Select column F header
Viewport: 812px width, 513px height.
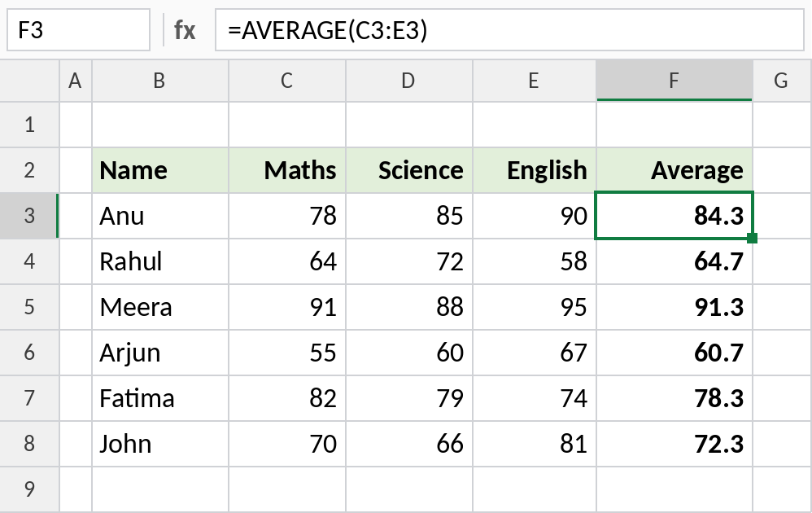point(674,81)
